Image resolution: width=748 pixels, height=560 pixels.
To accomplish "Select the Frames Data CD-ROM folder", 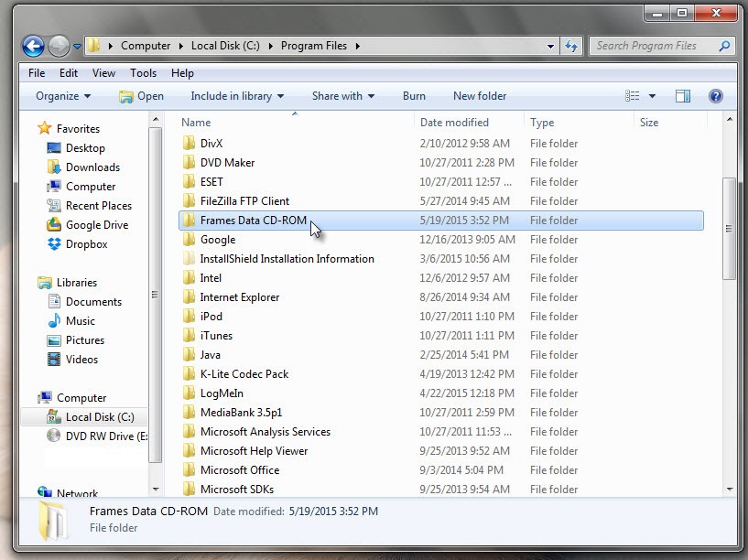I will click(x=440, y=221).
